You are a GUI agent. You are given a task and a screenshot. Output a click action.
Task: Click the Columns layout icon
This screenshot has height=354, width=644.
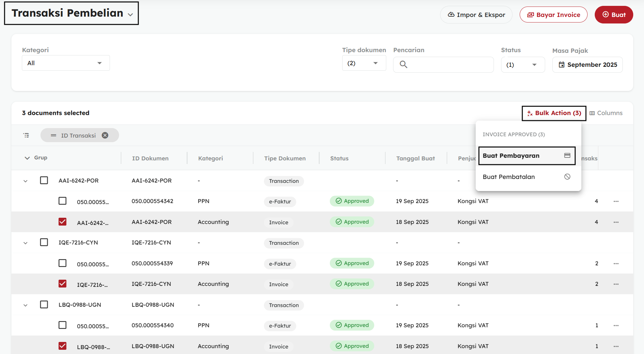592,113
